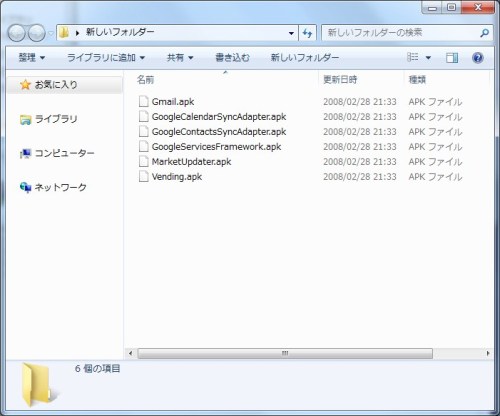Click APK ファイル type of GoogleServicesFramework.apk
500x416 pixels.
(x=435, y=147)
